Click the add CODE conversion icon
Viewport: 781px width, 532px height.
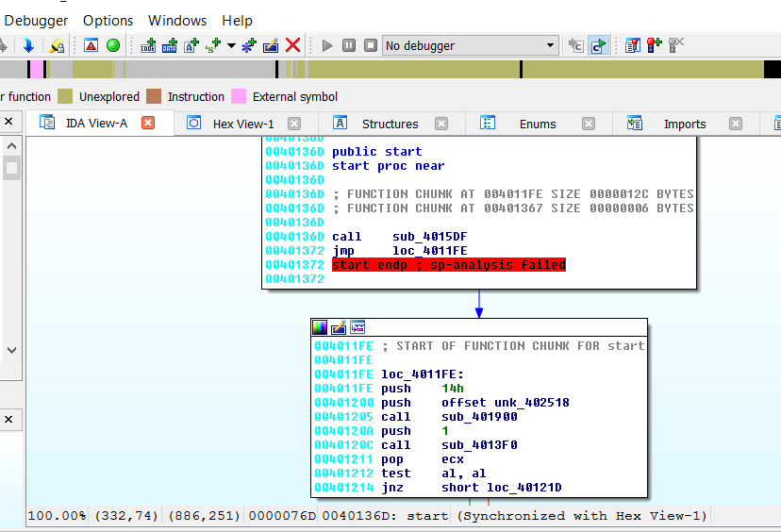pos(148,45)
